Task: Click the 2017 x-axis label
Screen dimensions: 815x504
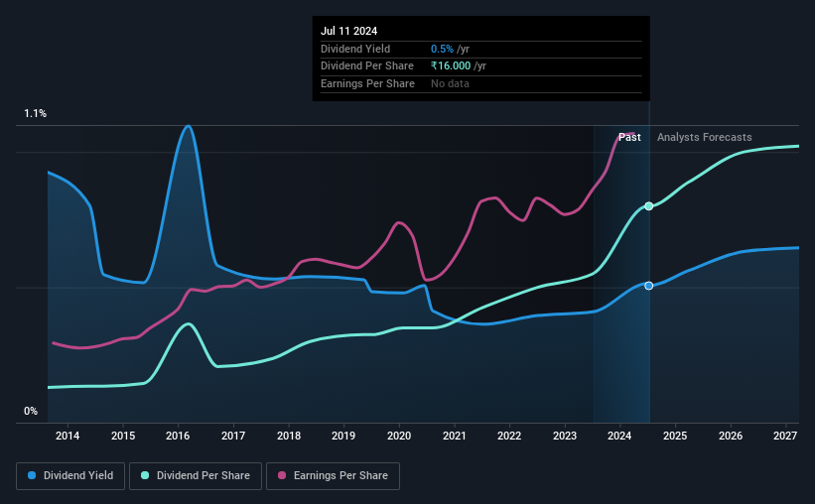Action: pos(233,436)
